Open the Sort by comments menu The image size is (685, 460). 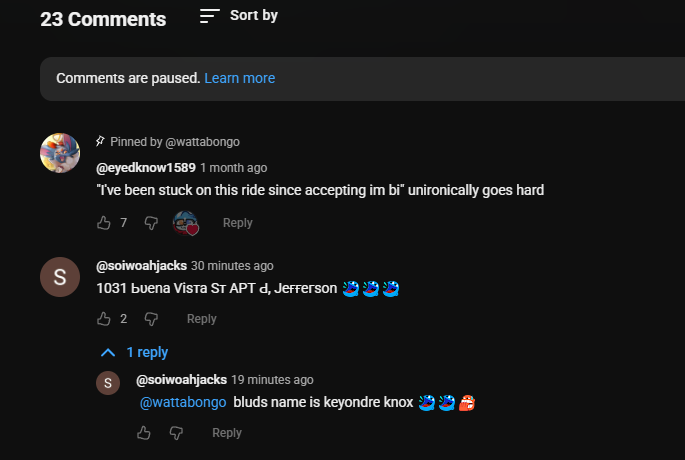point(239,16)
